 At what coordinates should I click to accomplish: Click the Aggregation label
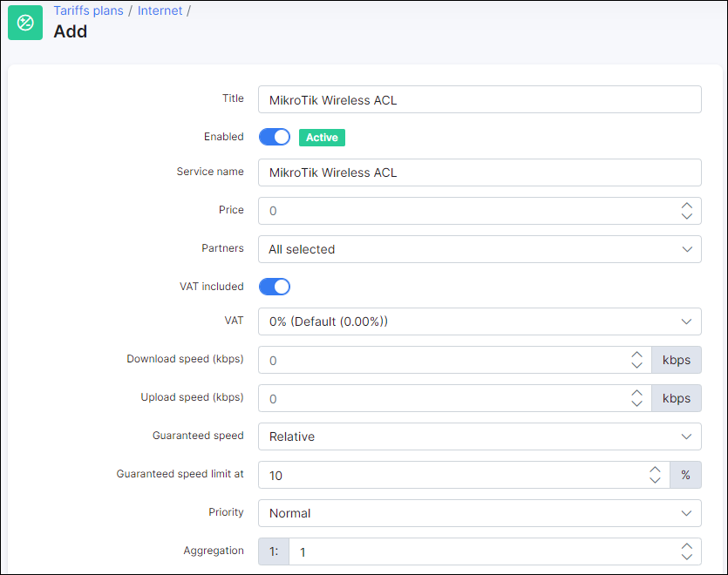[x=214, y=551]
